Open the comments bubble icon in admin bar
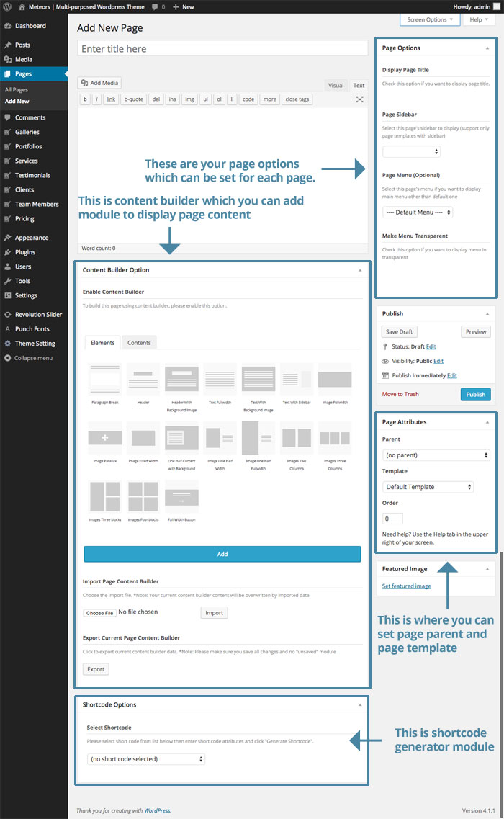This screenshot has width=504, height=819. point(156,6)
